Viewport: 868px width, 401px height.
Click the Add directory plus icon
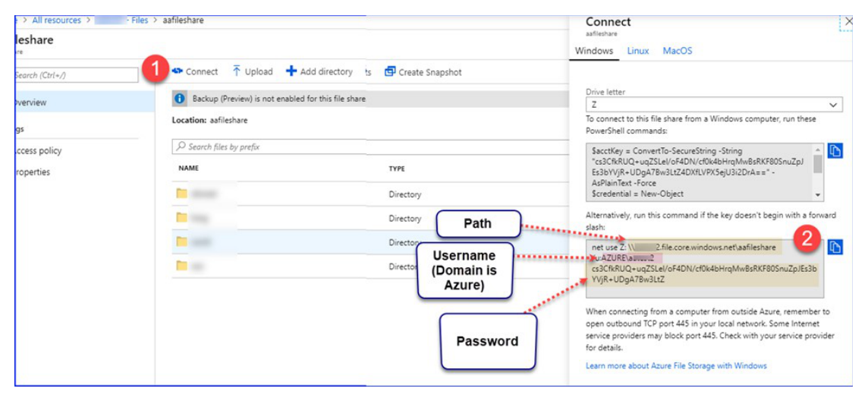coord(291,71)
